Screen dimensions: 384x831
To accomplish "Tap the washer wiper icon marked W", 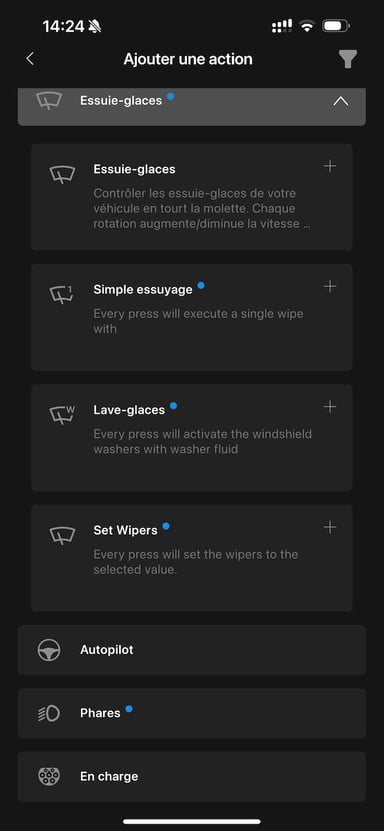I will (x=62, y=414).
